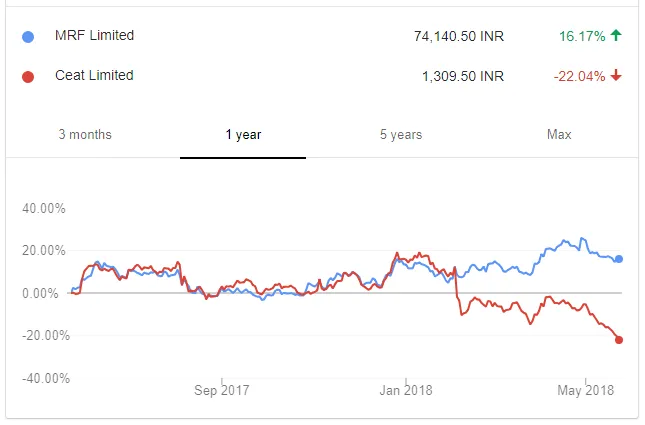This screenshot has height=425, width=645.
Task: Click the May 2018 axis label
Action: [586, 389]
